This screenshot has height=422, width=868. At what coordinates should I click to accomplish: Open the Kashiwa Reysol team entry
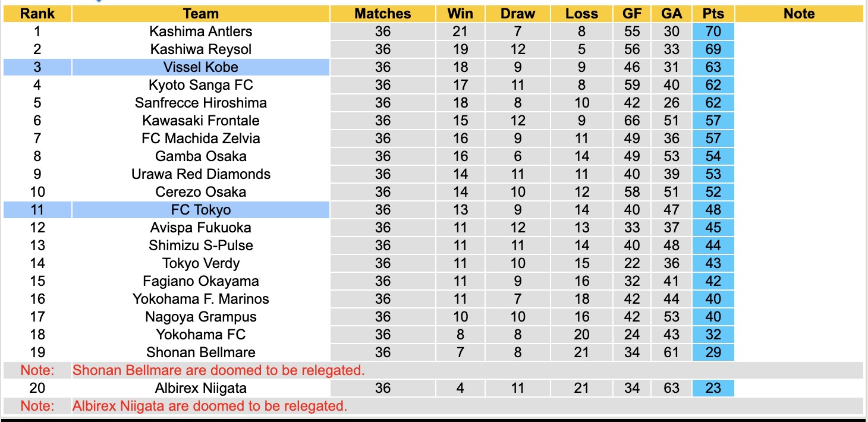click(201, 49)
